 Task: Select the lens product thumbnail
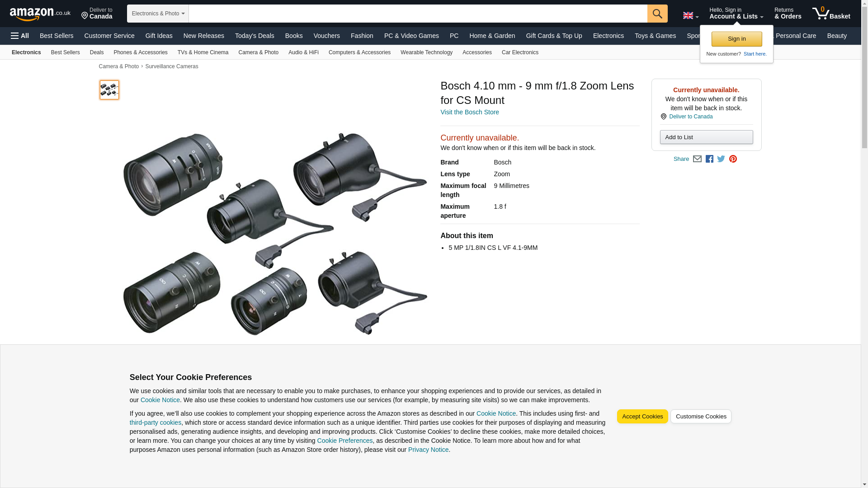109,90
